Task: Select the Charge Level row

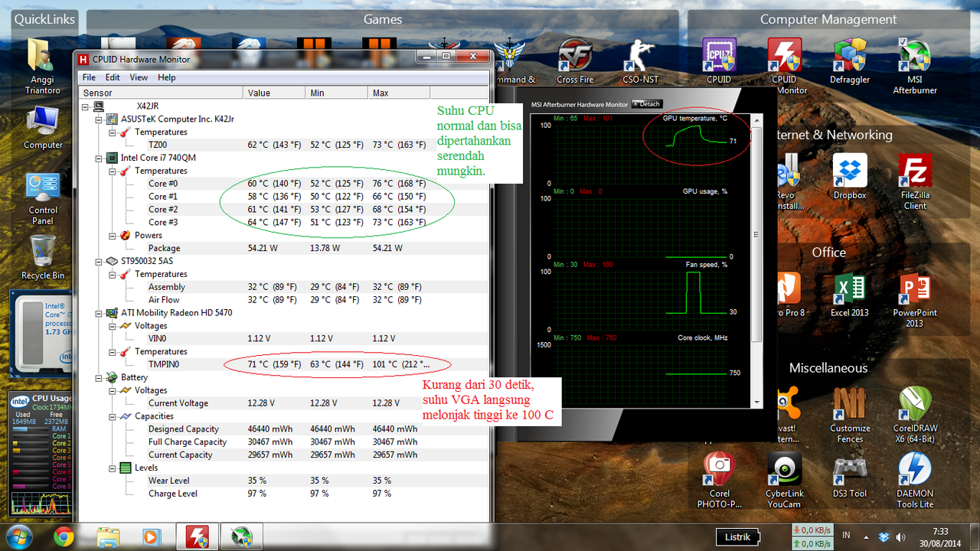Action: coord(284,494)
